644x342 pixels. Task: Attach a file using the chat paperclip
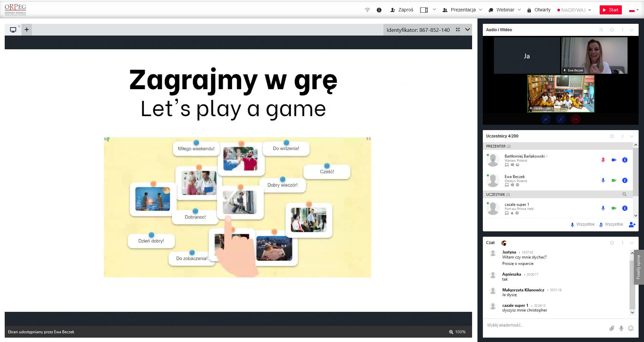(612, 328)
